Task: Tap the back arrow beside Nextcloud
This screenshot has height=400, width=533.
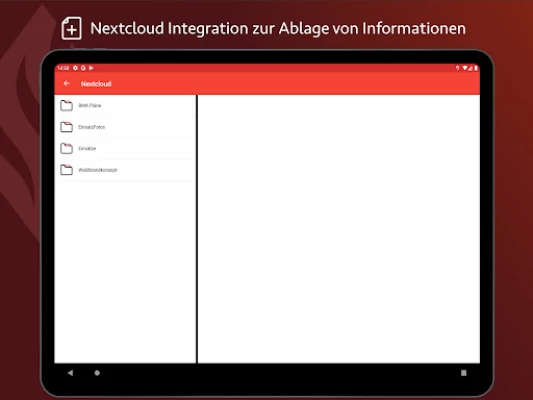Action: 66,83
